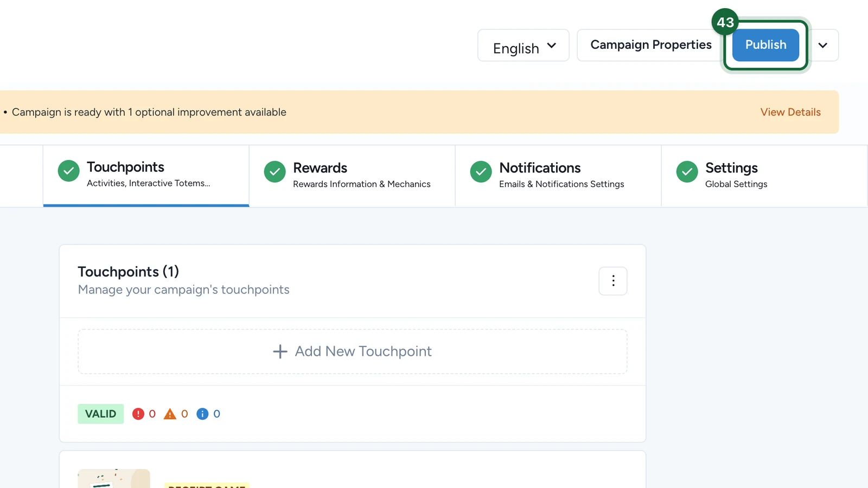868x488 pixels.
Task: Click the blue info count icon
Action: [202, 414]
